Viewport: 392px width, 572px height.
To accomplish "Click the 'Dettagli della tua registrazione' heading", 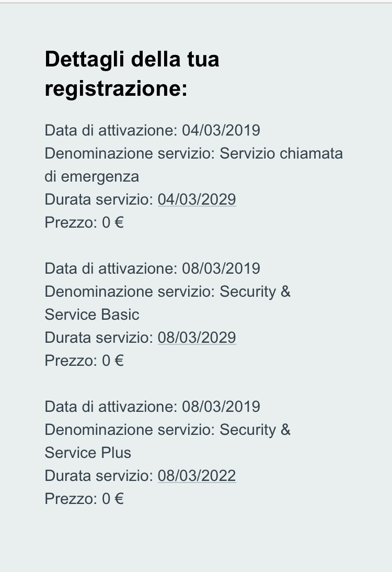I will click(132, 74).
